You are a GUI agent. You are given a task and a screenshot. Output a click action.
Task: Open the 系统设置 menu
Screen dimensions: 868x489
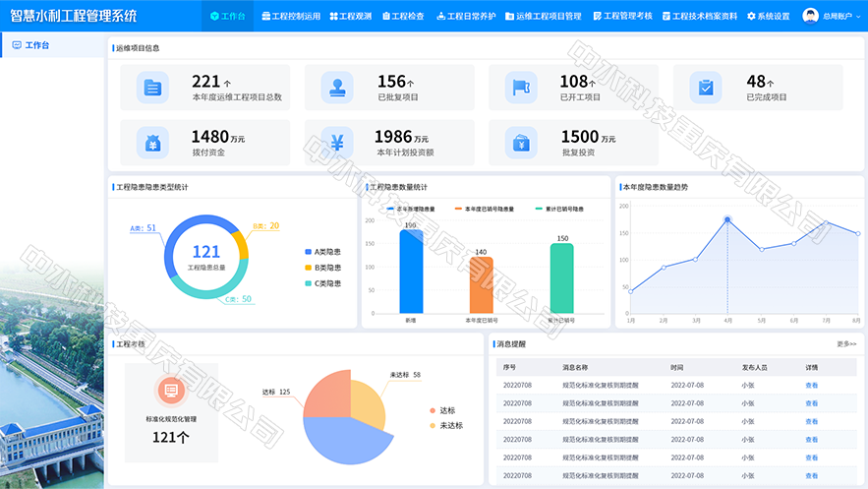tap(769, 16)
